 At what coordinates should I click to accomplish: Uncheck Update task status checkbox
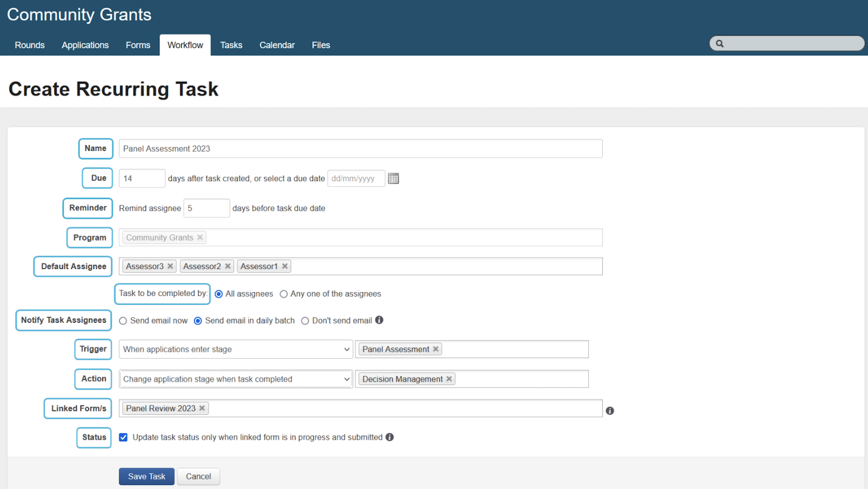point(123,438)
